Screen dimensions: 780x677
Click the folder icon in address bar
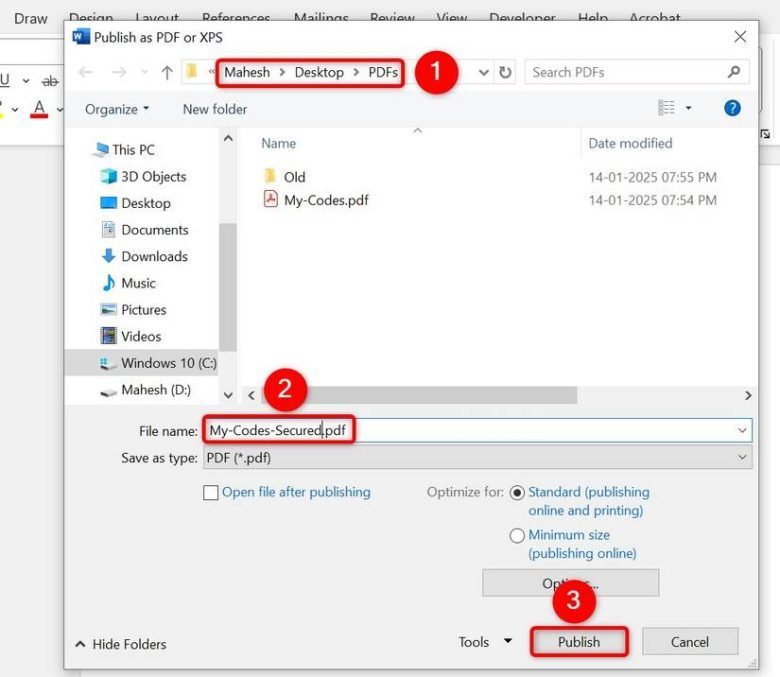pyautogui.click(x=192, y=72)
